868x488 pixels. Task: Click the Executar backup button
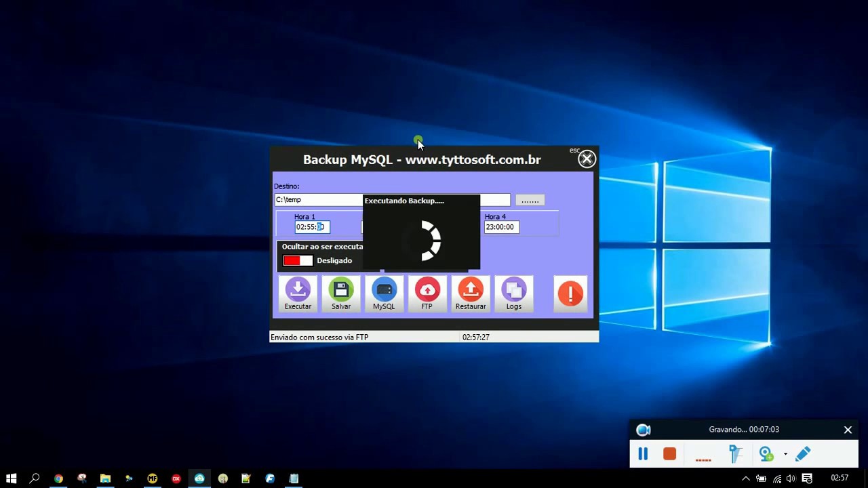[298, 293]
